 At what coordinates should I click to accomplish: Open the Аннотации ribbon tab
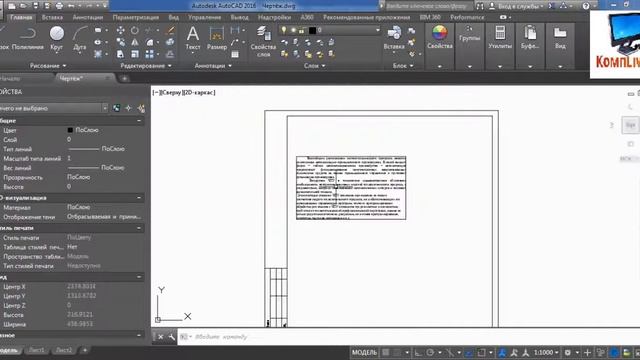coord(88,17)
